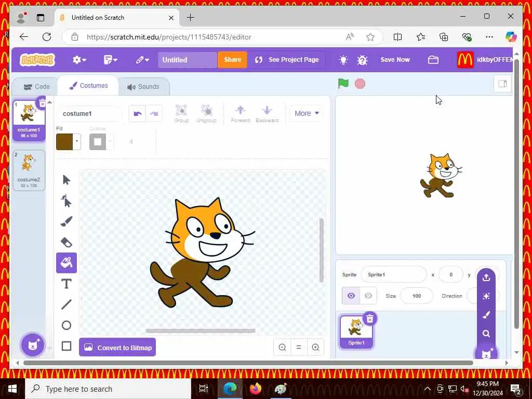Reset costume canvas zoom
Viewport: 532px width, 399px height.
(299, 348)
